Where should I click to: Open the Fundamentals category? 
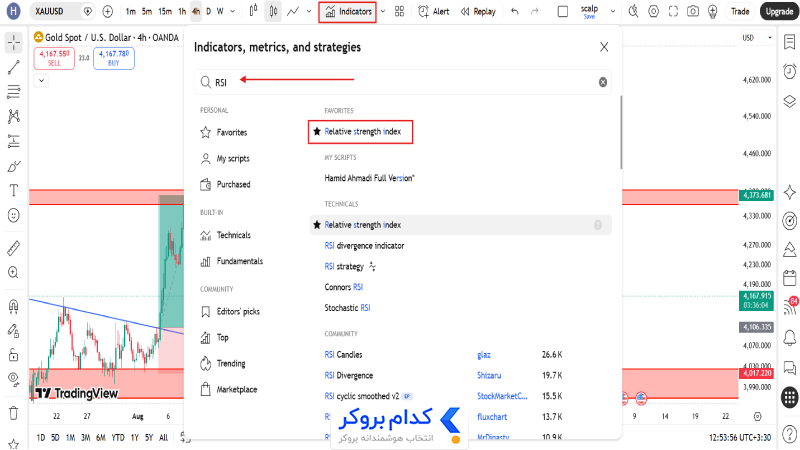(231, 261)
